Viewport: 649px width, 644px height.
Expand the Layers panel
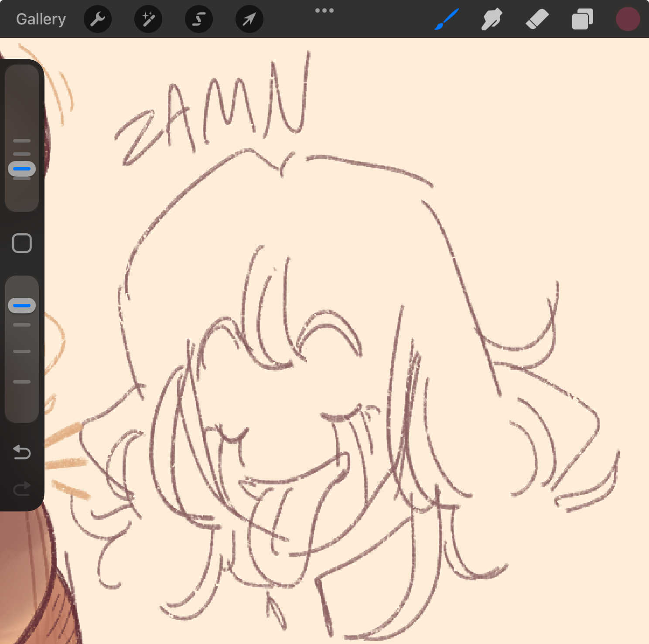point(582,19)
